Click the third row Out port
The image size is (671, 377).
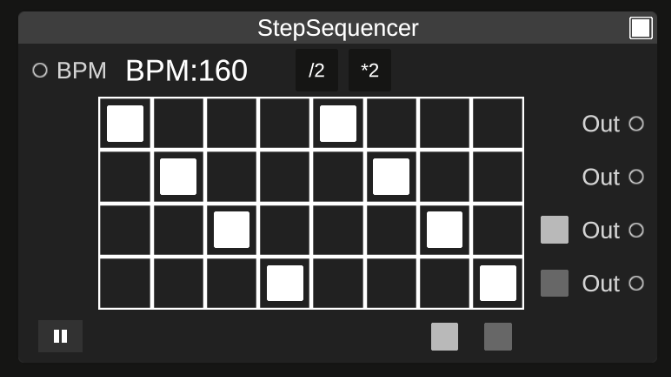pyautogui.click(x=636, y=230)
